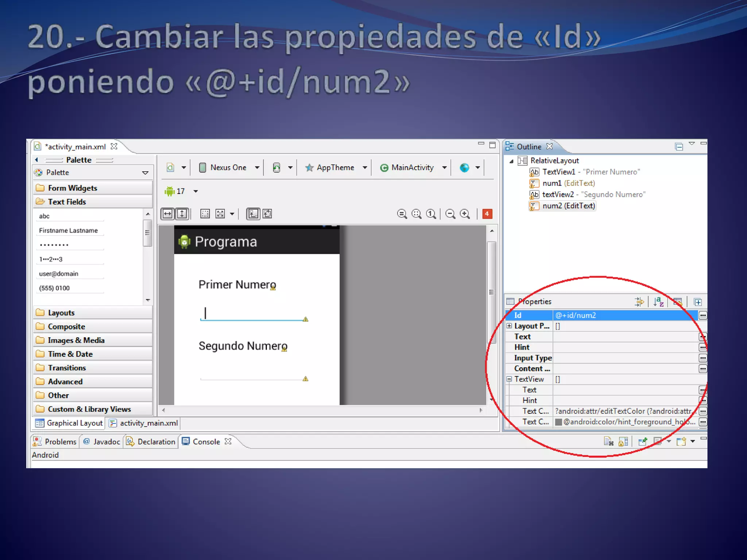Image resolution: width=747 pixels, height=560 pixels.
Task: Click the zoom out magnifier icon
Action: (450, 214)
